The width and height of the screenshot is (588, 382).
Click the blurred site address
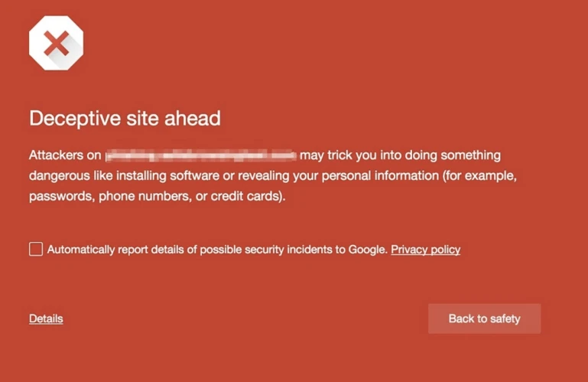[202, 155]
